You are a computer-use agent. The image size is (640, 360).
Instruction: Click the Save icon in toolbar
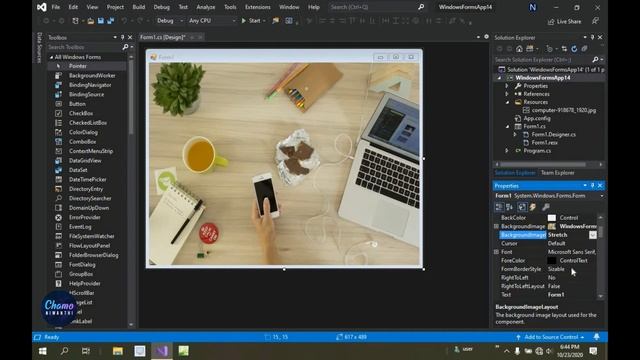(100, 21)
